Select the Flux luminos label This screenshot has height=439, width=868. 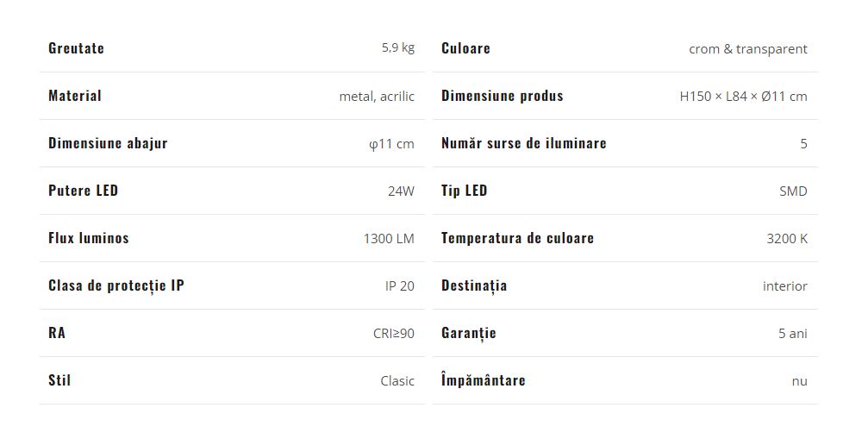coord(89,238)
